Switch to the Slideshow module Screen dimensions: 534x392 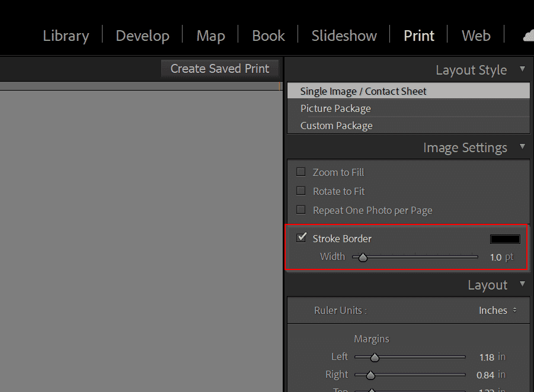tap(344, 36)
